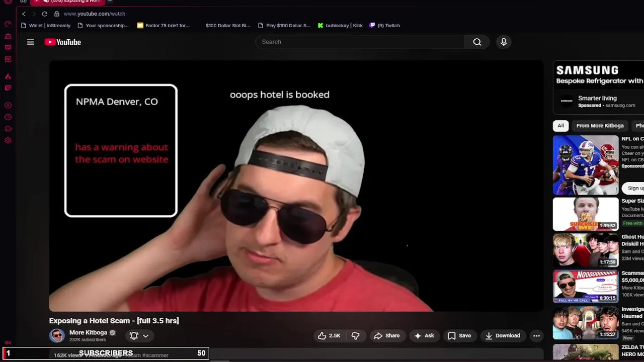Open the Wallet | inStreamly bookmark
Viewport: 644px width, 362px height.
[46, 26]
